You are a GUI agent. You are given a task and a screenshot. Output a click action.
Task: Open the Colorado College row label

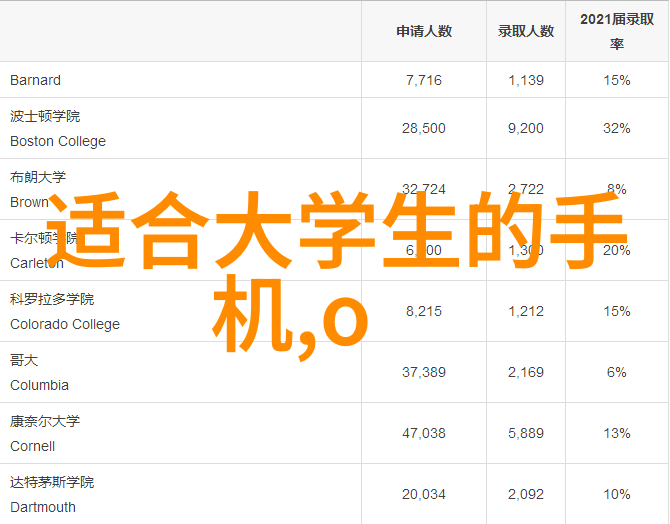coord(64,324)
